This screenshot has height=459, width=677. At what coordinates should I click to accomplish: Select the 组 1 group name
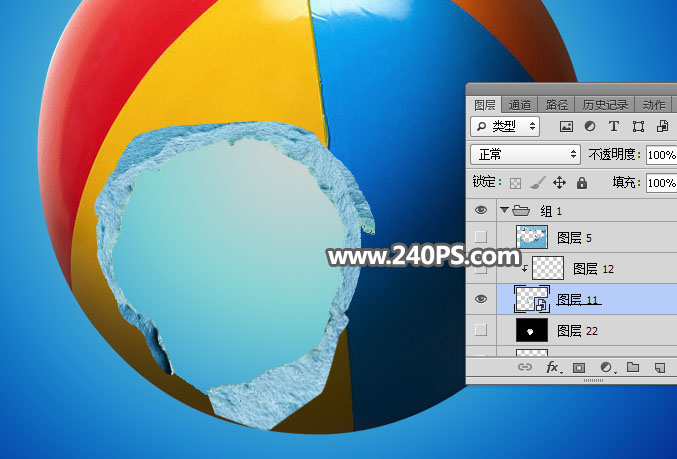[x=551, y=211]
